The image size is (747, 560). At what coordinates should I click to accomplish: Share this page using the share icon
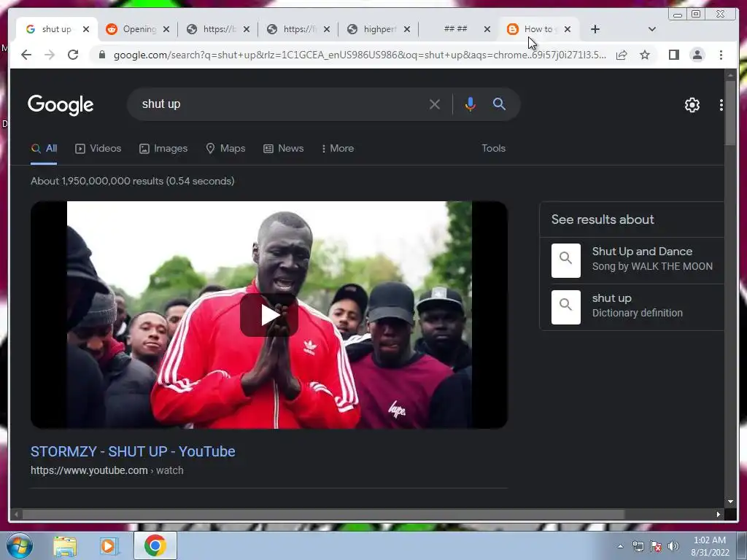point(622,55)
